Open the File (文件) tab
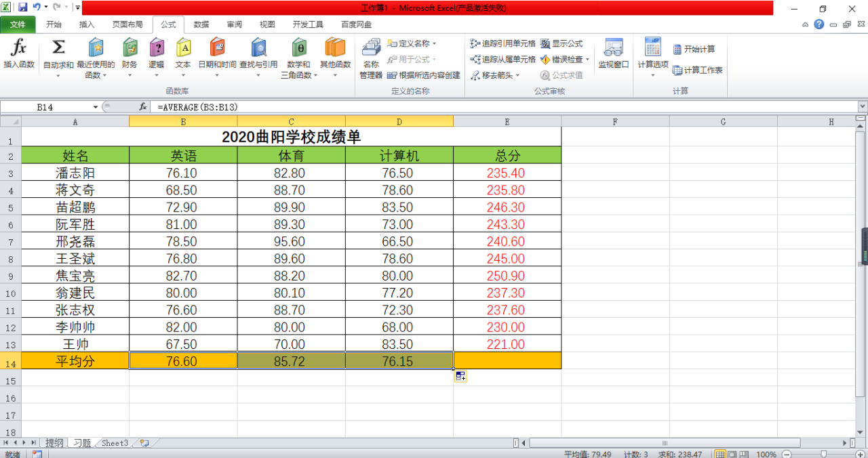868x458 pixels. [x=18, y=24]
